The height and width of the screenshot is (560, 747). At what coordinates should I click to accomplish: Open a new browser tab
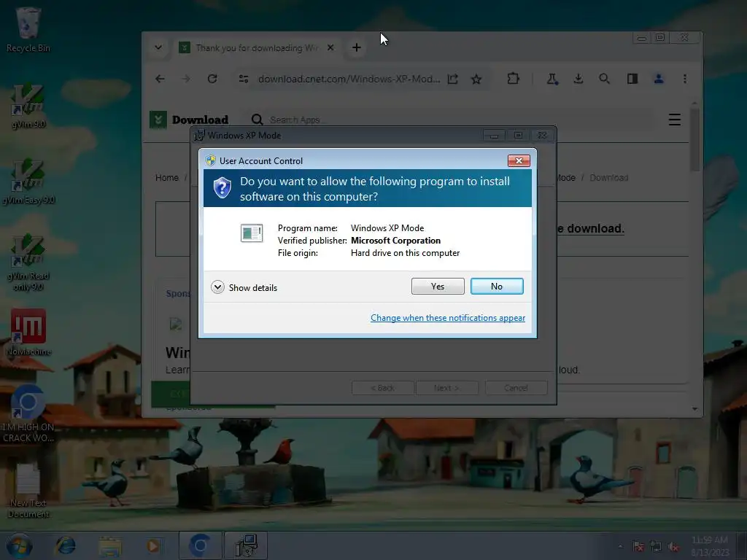click(356, 47)
